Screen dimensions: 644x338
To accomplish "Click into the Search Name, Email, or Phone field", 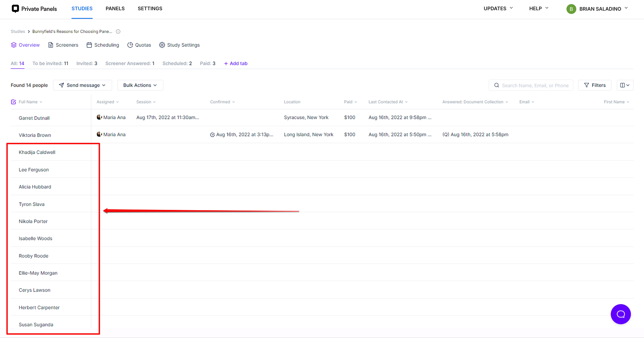I will point(531,85).
